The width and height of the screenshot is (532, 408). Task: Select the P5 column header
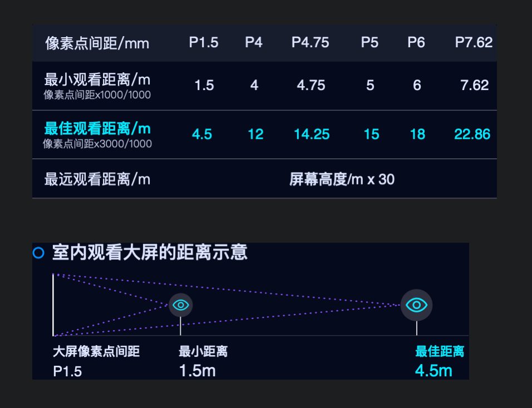(370, 42)
